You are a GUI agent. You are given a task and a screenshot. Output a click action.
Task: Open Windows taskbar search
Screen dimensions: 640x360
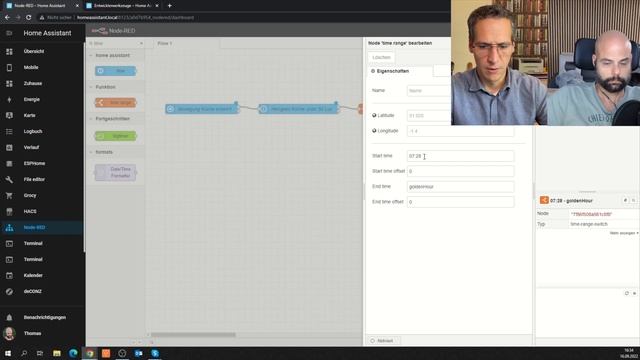(24, 353)
